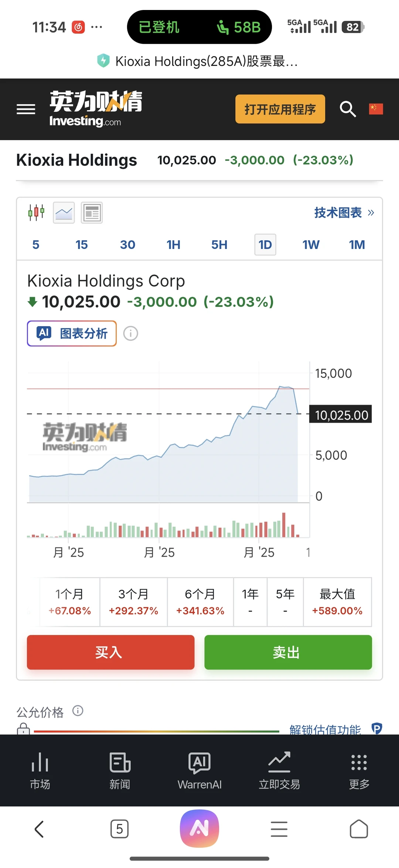Switch to area chart view
Image resolution: width=399 pixels, height=868 pixels.
point(64,213)
